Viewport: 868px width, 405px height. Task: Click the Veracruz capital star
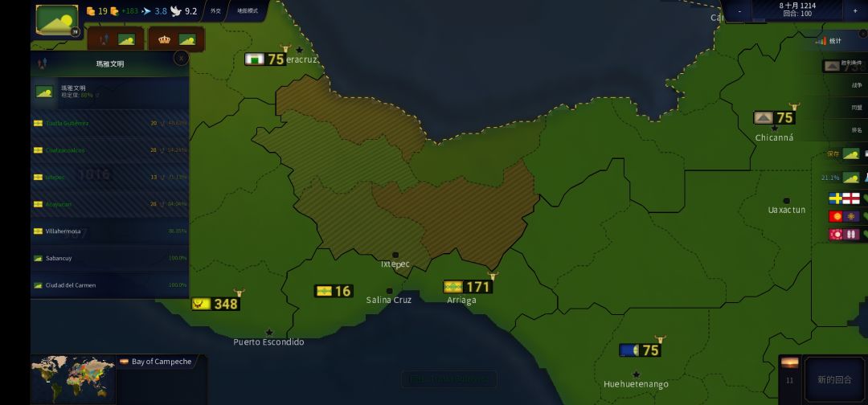(300, 50)
